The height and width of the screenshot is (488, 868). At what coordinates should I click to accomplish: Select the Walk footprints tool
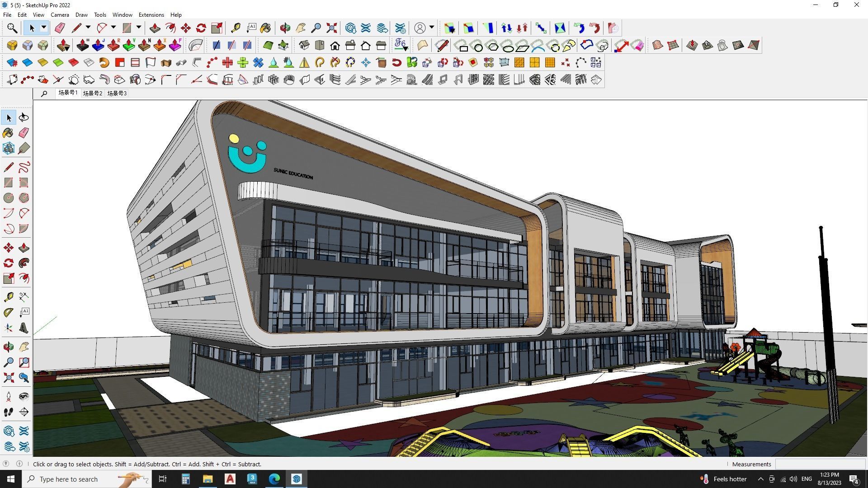9,412
